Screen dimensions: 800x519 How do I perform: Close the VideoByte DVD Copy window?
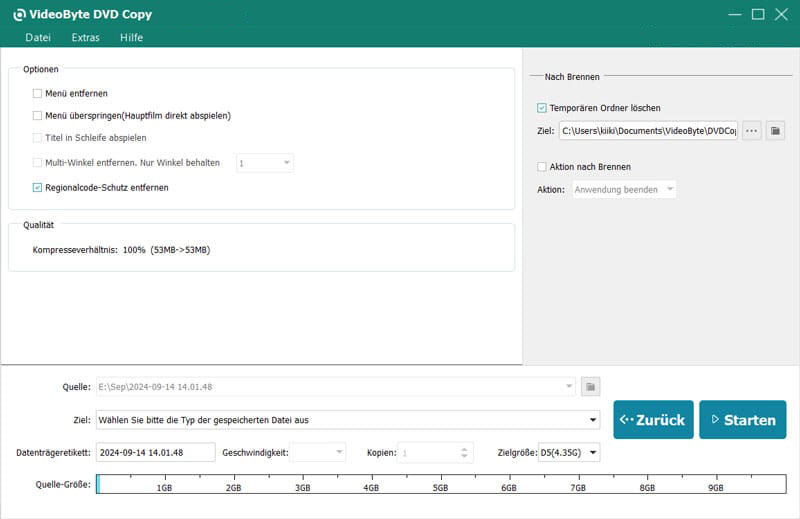pos(781,14)
